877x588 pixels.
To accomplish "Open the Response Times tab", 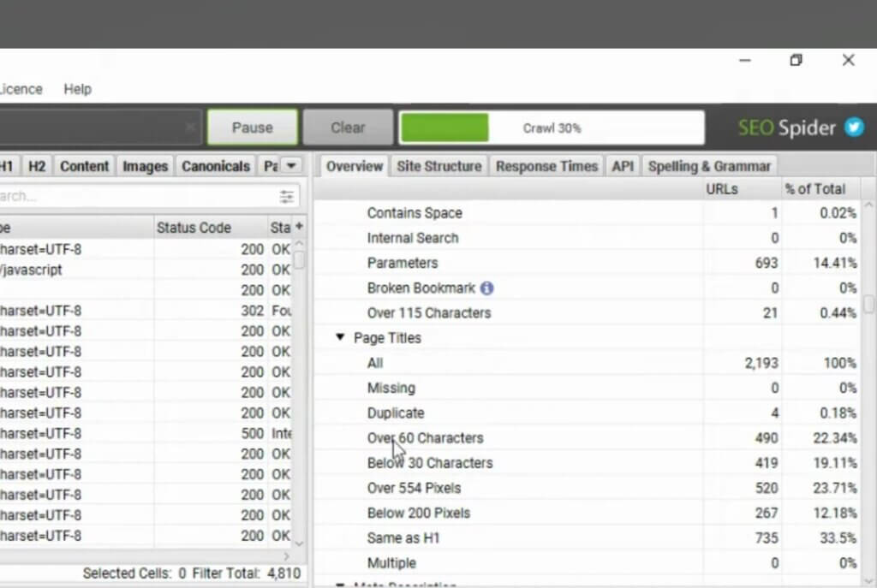I will click(x=546, y=166).
